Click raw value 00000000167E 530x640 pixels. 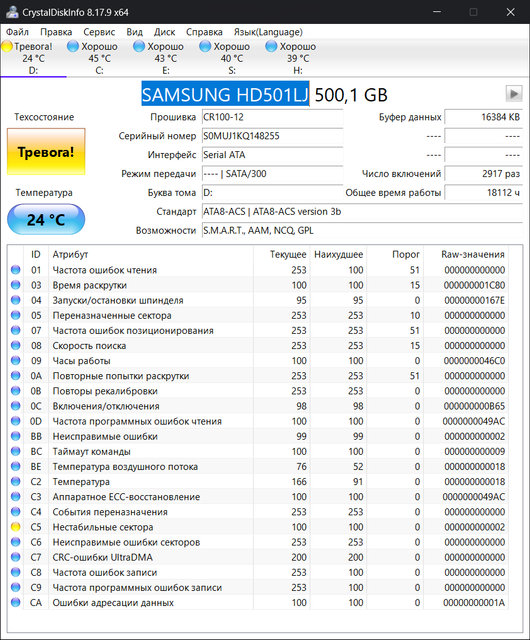(474, 300)
